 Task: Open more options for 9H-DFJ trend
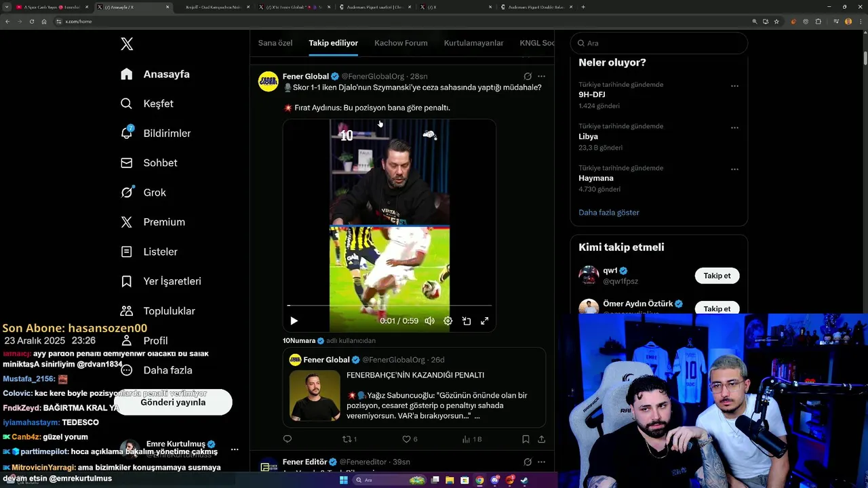pos(734,86)
